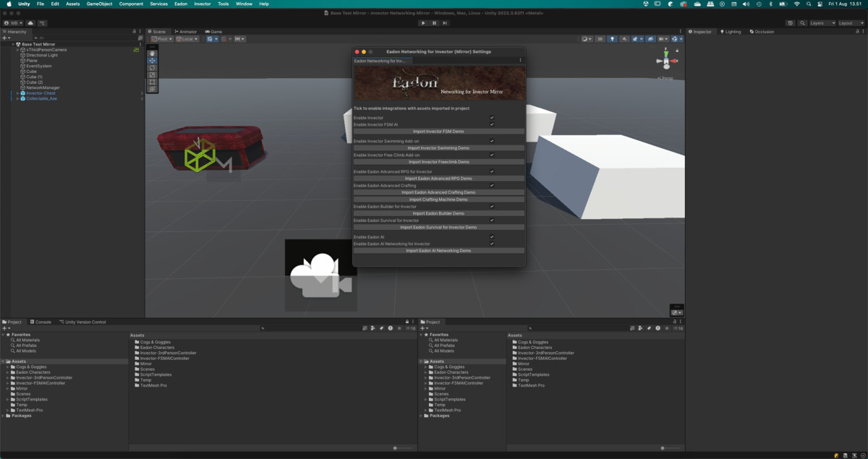Adjust icon size slider in right Project panel

tap(670, 448)
